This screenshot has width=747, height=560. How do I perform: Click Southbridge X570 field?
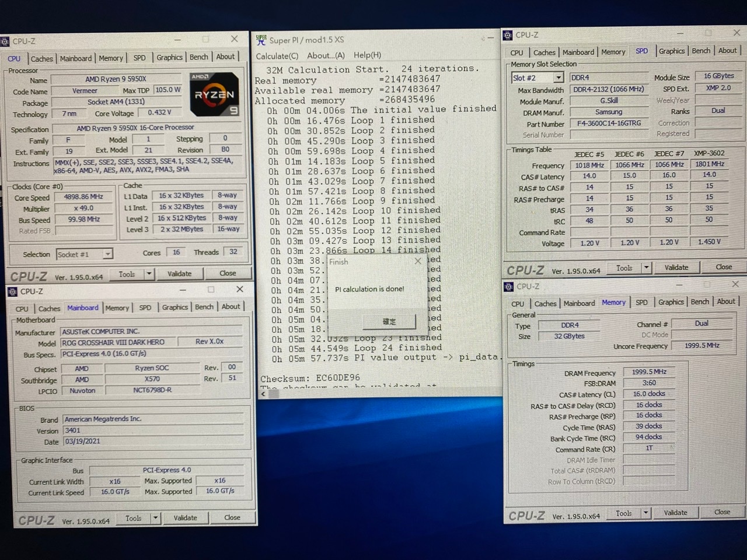(x=152, y=379)
